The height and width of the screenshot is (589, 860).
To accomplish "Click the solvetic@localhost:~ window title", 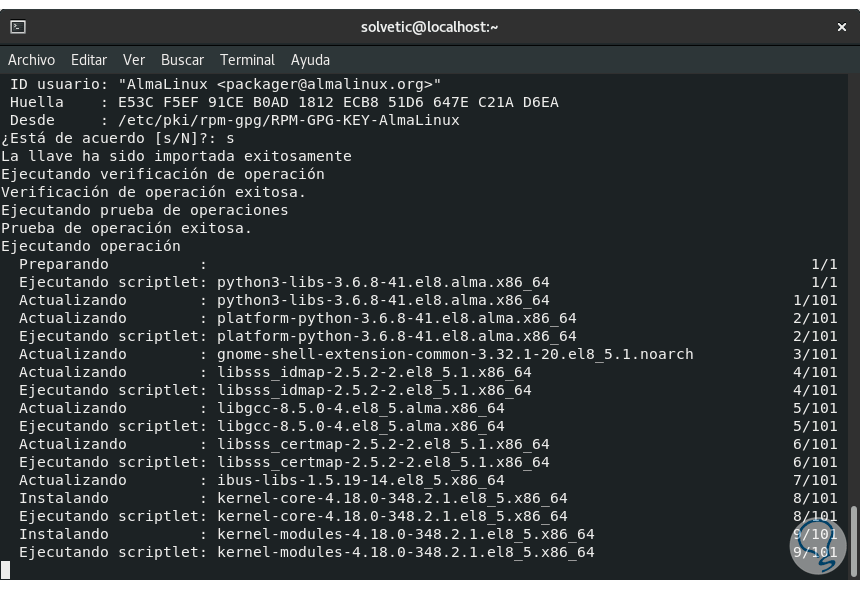I will pyautogui.click(x=429, y=27).
